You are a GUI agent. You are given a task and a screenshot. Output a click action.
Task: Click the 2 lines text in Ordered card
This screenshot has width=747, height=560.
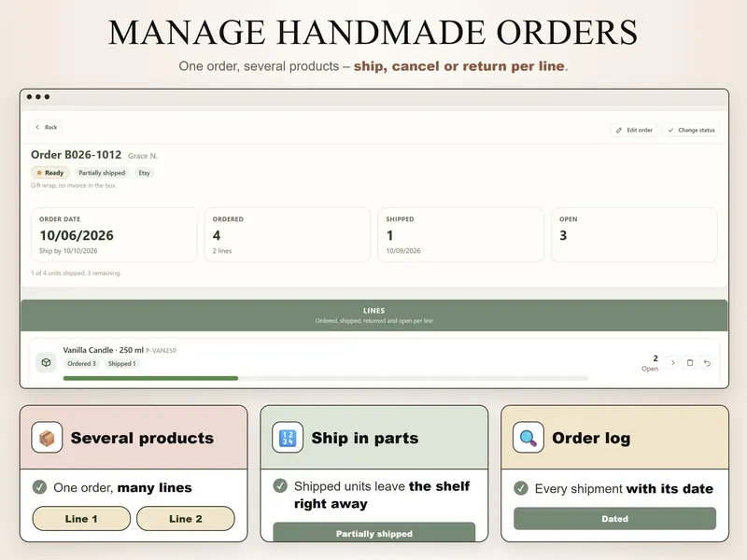(222, 251)
